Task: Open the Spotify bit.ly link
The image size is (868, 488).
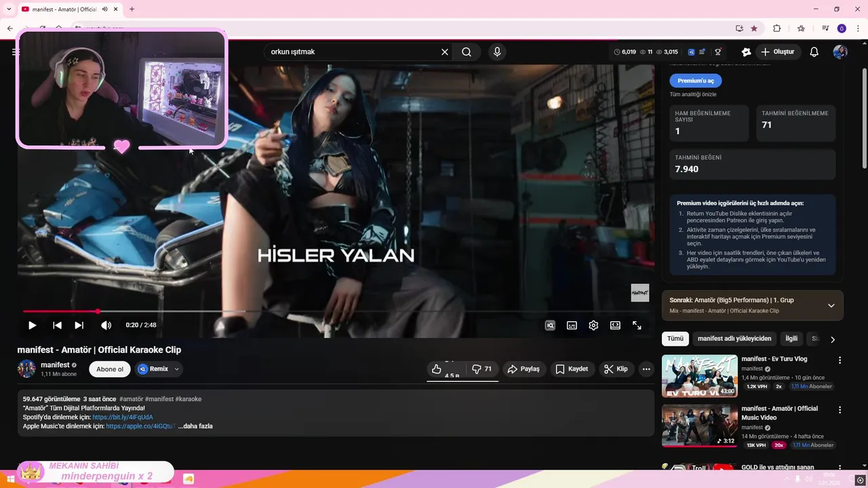Action: pyautogui.click(x=123, y=418)
